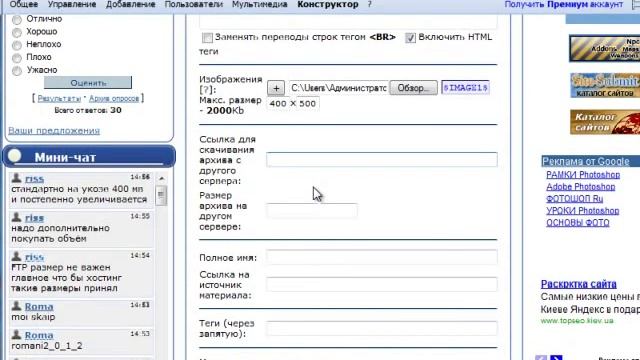Viewport: 640px width, 360px height.
Task: Open the ФОТОШОП Ru ad link
Action: click(575, 199)
